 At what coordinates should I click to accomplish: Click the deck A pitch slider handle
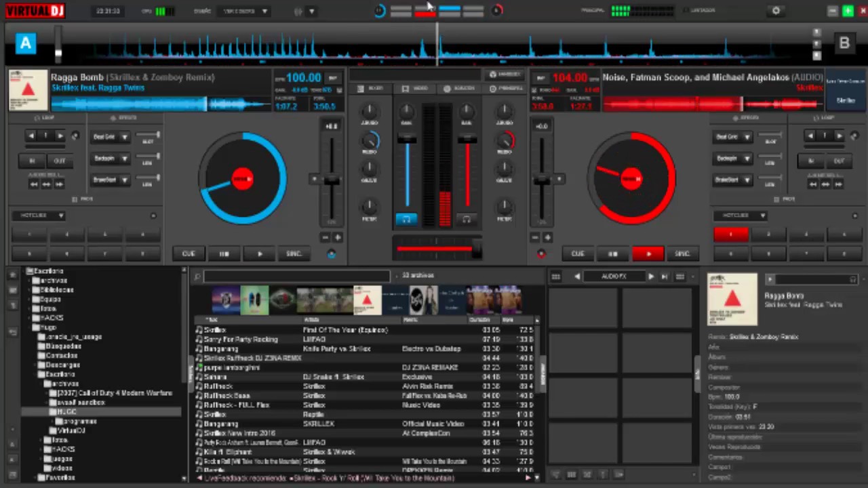332,180
